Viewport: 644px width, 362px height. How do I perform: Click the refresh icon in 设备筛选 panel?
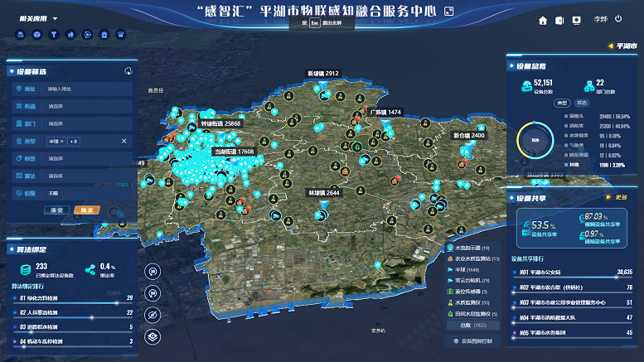click(x=128, y=71)
